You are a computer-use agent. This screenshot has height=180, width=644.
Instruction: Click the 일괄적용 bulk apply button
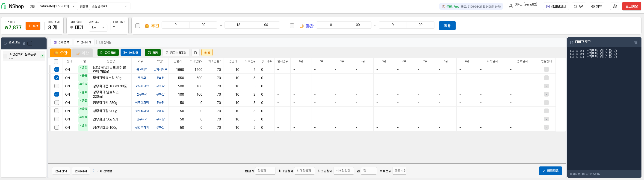click(550, 171)
